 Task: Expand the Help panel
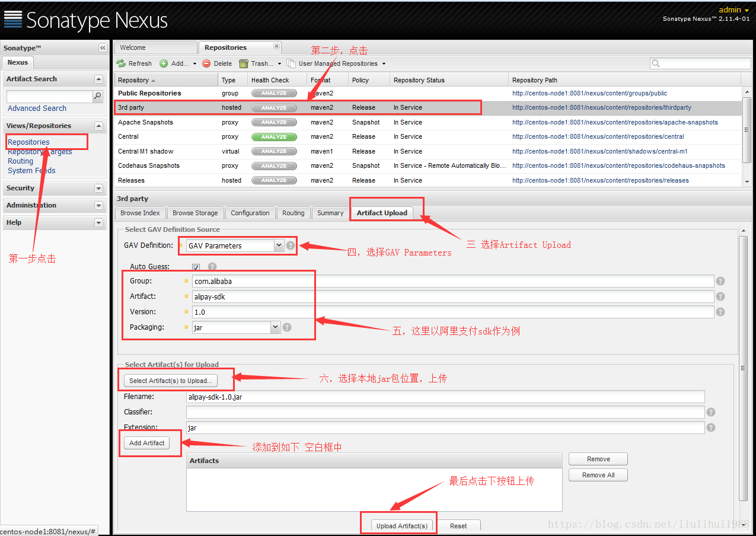(x=98, y=222)
